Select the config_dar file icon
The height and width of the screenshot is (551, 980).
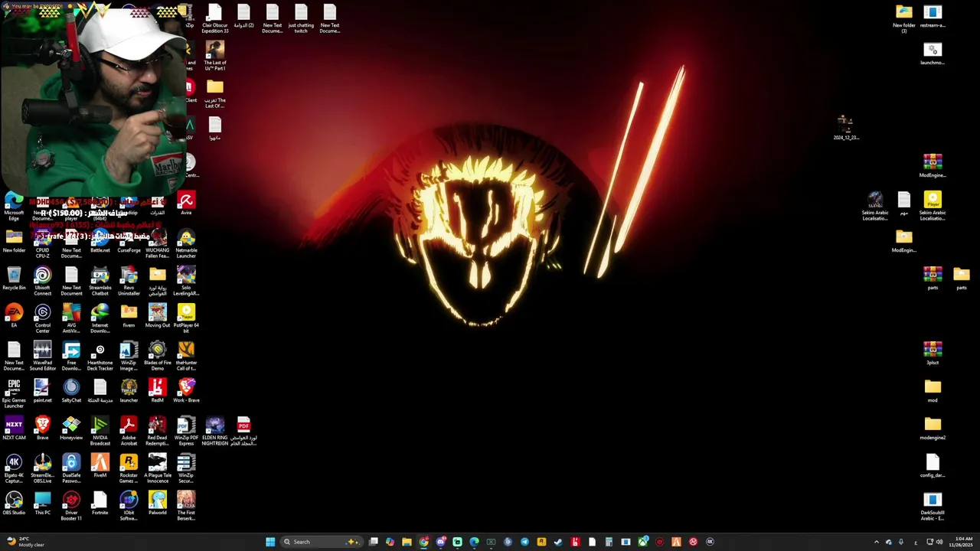[933, 466]
